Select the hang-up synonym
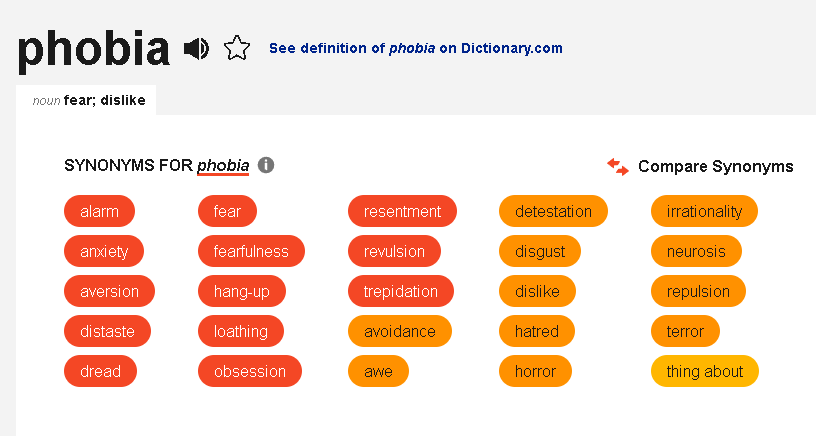Viewport: 816px width, 436px height. [242, 291]
